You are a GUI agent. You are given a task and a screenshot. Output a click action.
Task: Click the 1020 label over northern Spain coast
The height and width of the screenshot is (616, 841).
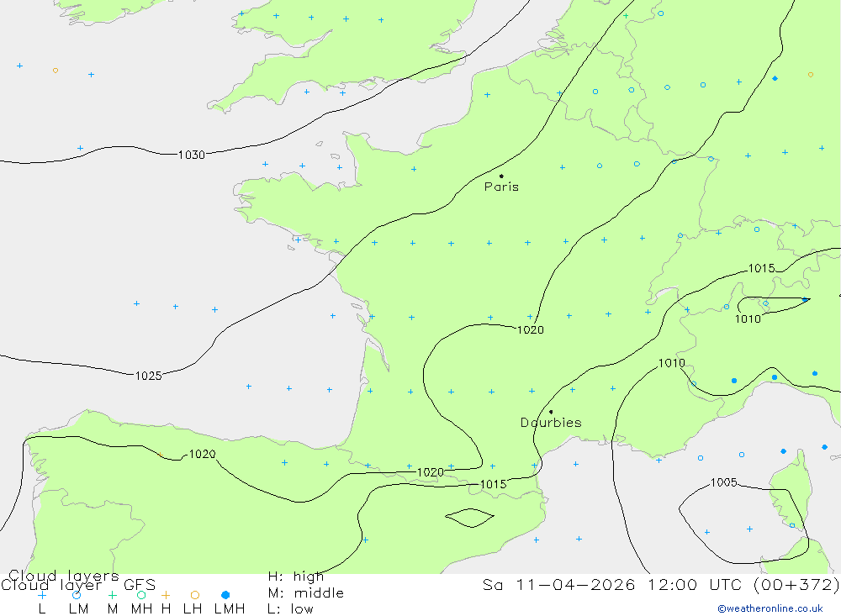click(202, 454)
